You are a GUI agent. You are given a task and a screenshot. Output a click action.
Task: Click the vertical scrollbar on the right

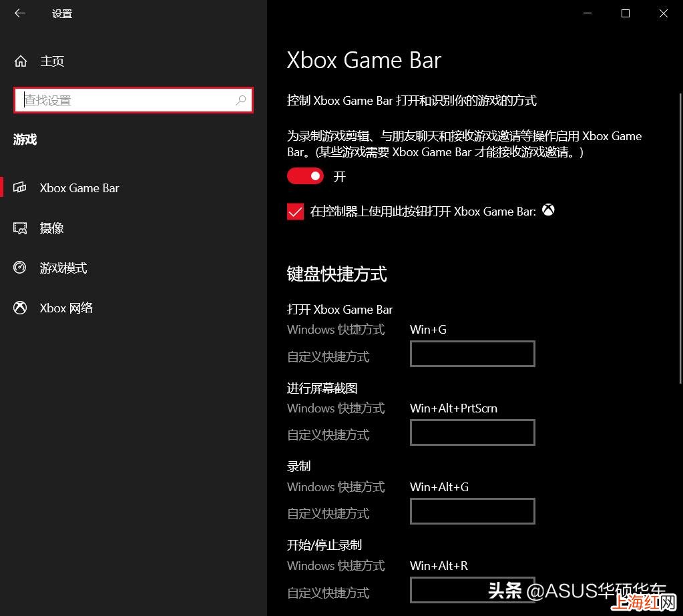click(680, 238)
